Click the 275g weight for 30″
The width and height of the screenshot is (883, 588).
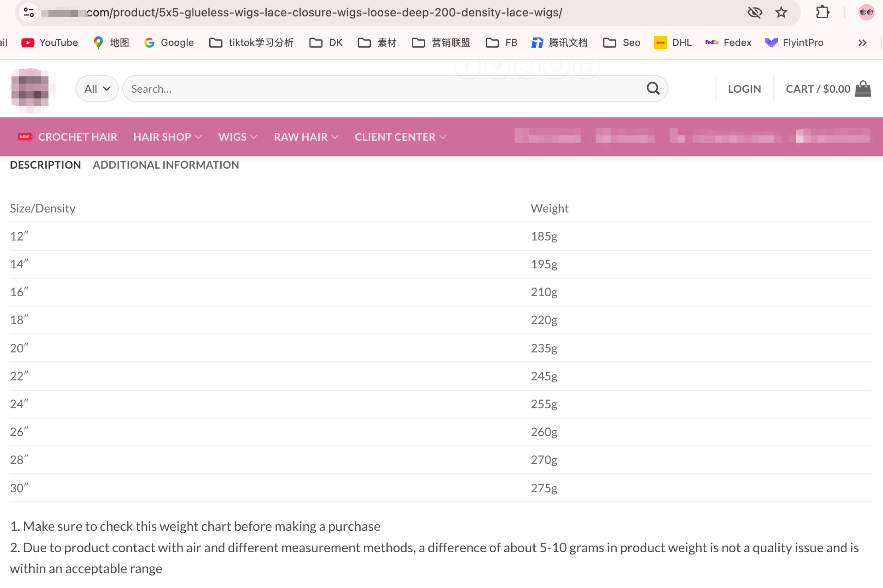tap(544, 488)
